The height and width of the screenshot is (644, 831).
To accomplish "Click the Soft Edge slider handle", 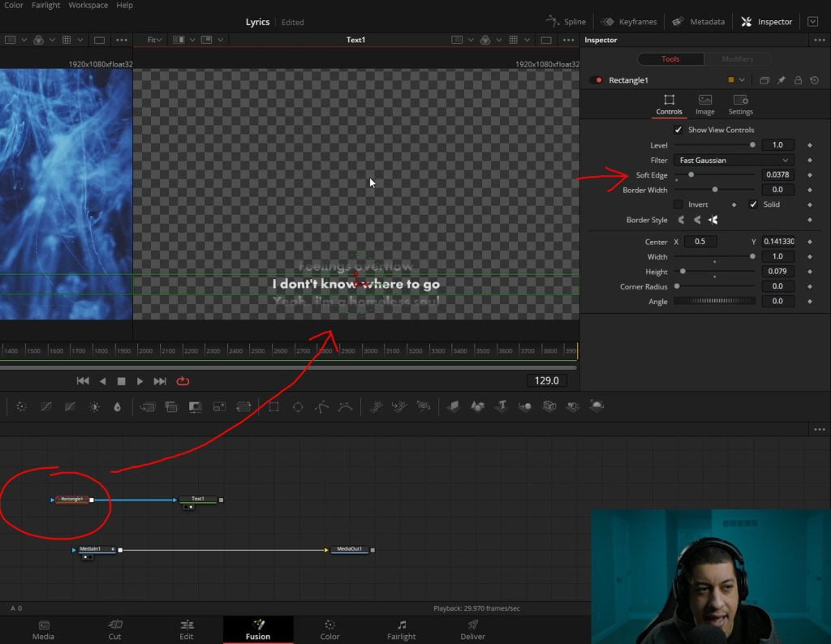I will (691, 174).
